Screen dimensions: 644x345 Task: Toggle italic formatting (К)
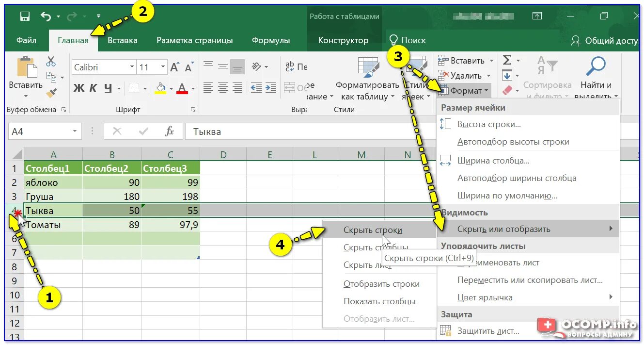click(94, 88)
